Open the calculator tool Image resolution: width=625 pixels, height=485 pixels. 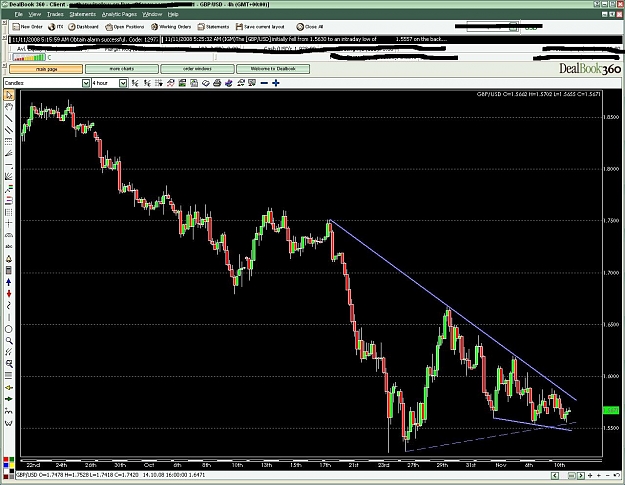9,271
